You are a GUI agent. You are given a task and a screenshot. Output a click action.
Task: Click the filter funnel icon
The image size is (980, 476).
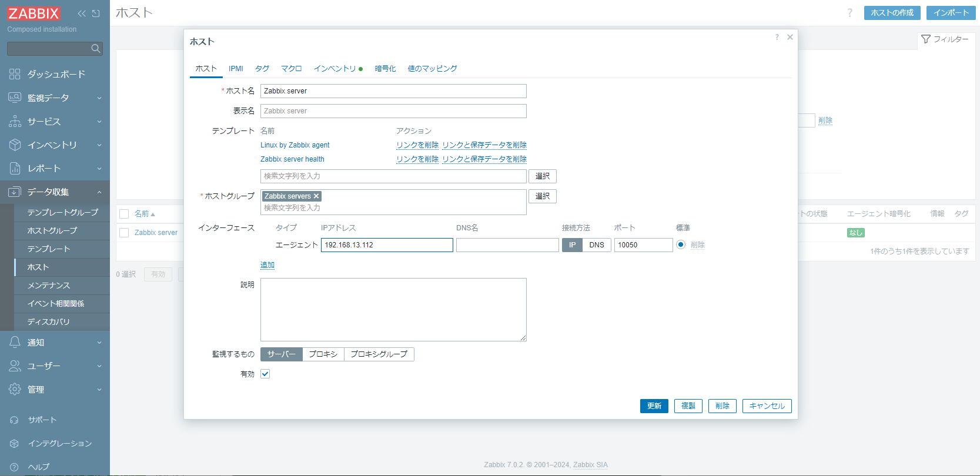pos(926,39)
